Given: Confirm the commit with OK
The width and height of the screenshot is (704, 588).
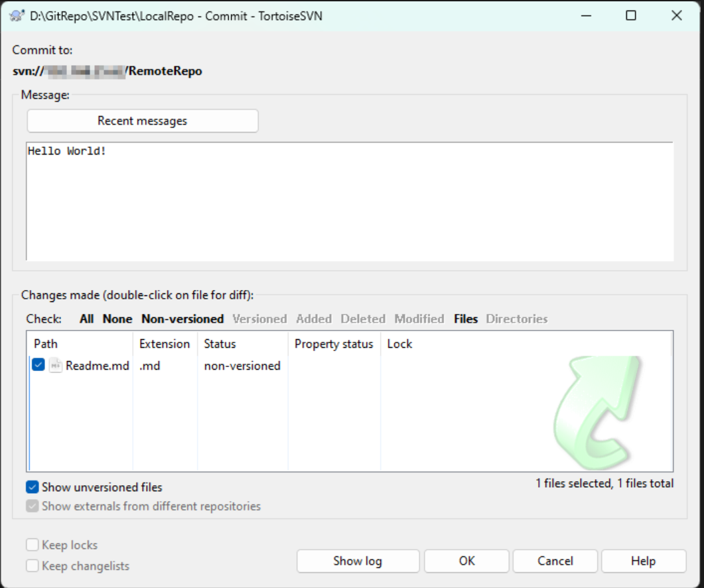Looking at the screenshot, I should 467,561.
